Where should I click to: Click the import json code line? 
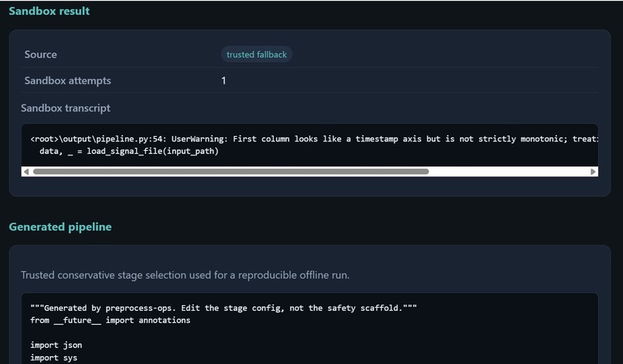pyautogui.click(x=56, y=345)
